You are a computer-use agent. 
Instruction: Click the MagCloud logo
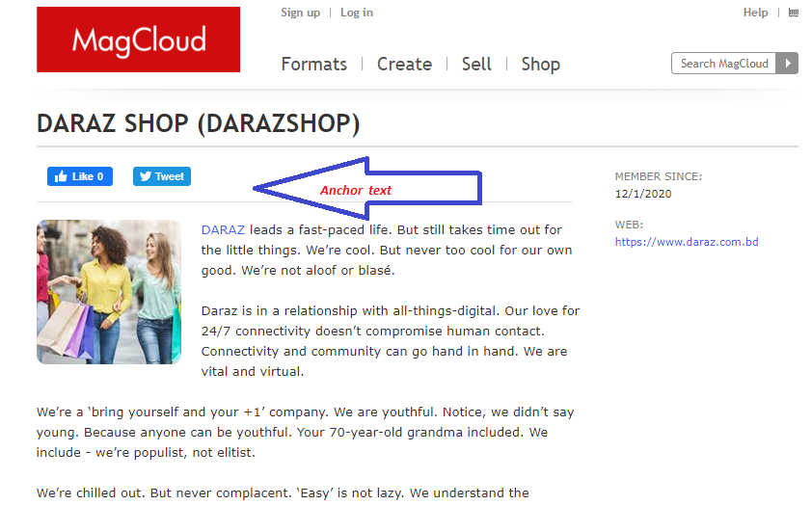138,40
